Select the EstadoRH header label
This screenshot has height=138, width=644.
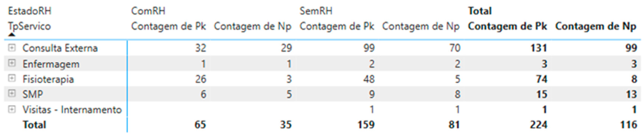coord(29,11)
